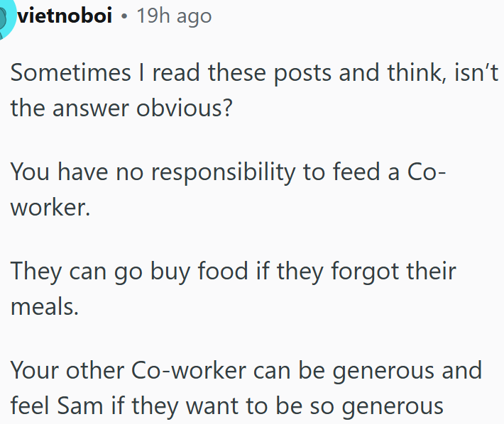Image resolution: width=504 pixels, height=424 pixels.
Task: Click the word They starting third paragraph
Action: pyautogui.click(x=36, y=272)
